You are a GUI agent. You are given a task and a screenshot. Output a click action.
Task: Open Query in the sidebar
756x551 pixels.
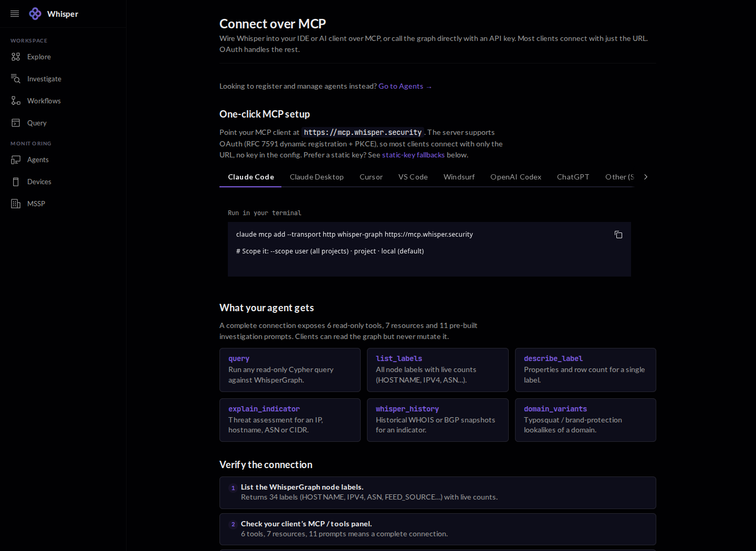(x=63, y=123)
